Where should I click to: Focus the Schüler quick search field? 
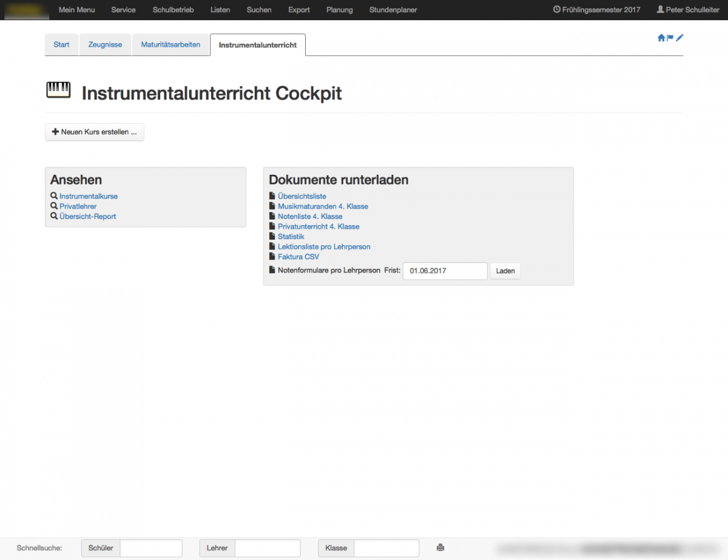151,548
